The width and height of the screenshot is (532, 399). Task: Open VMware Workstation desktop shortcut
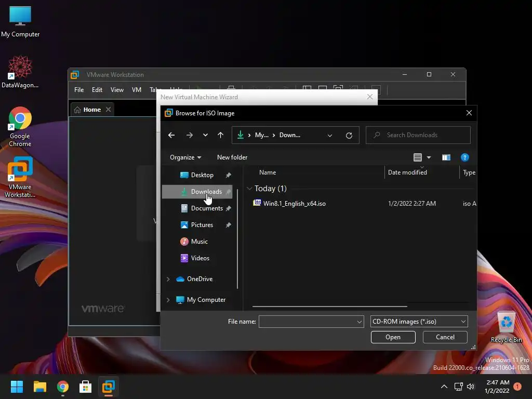pos(20,177)
